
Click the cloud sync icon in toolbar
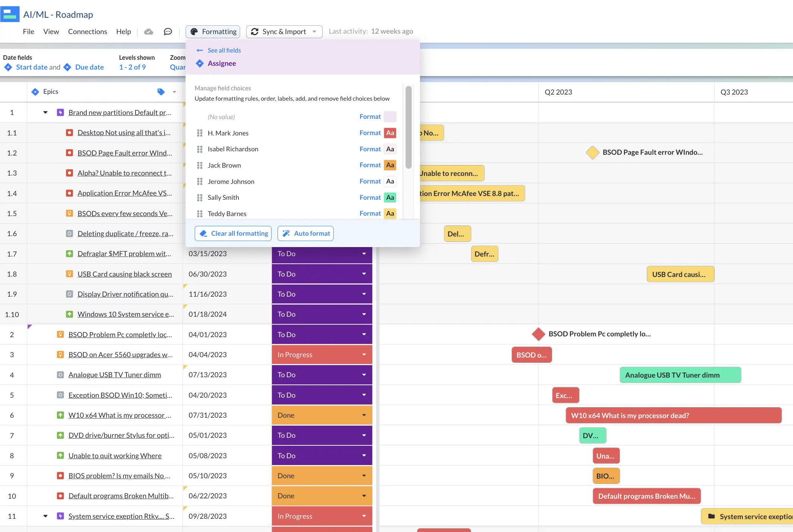point(148,31)
